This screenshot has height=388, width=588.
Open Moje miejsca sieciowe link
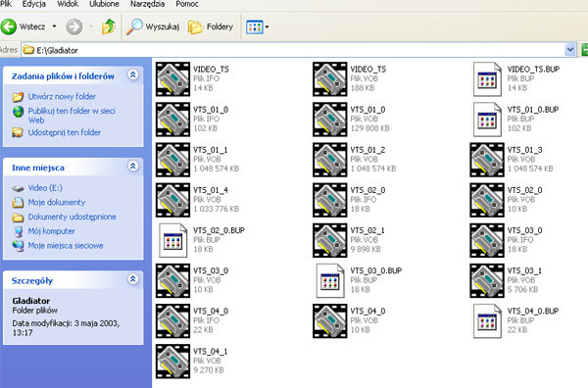pos(66,246)
